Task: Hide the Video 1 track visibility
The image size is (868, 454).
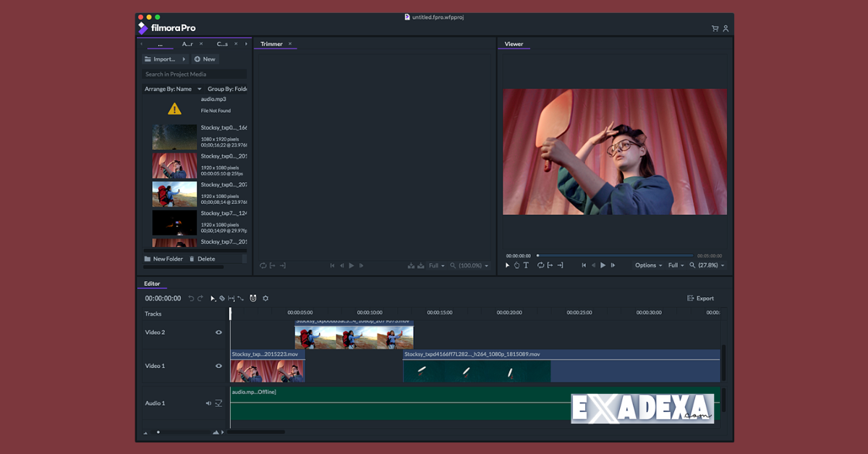Action: (x=218, y=366)
